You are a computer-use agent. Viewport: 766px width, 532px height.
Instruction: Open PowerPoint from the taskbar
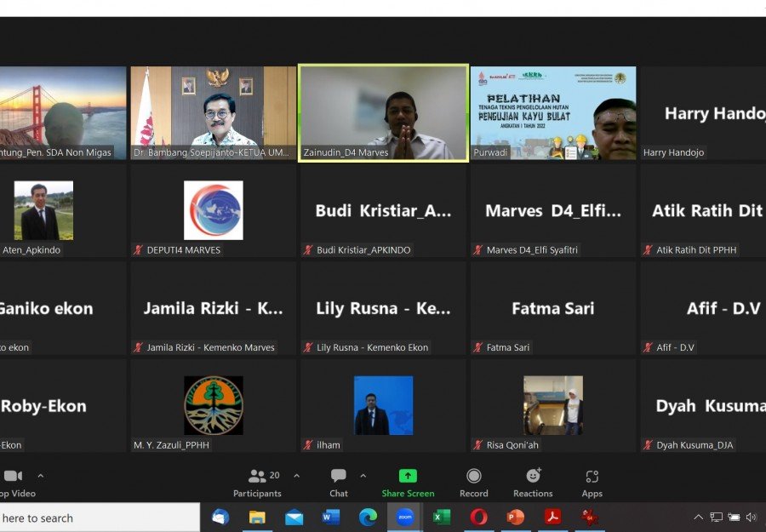[516, 517]
